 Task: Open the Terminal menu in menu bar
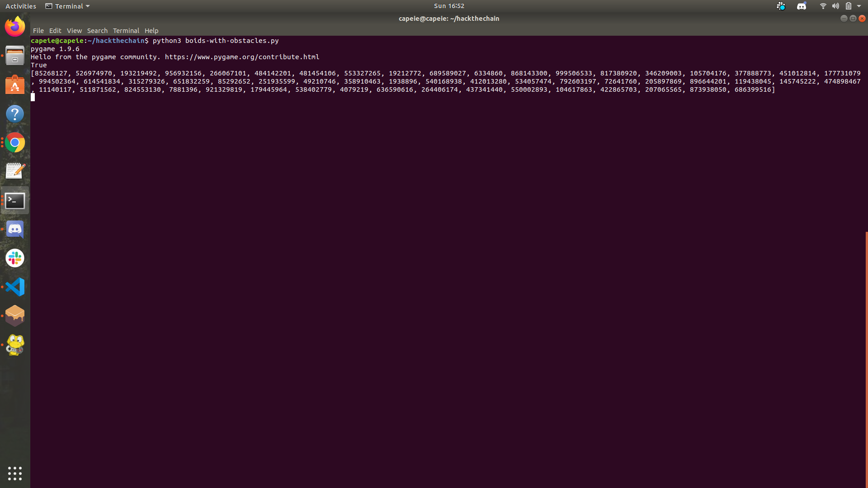pos(126,31)
